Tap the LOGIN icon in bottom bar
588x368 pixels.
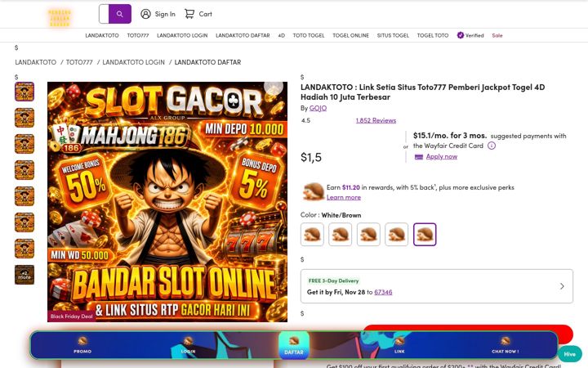[189, 341]
